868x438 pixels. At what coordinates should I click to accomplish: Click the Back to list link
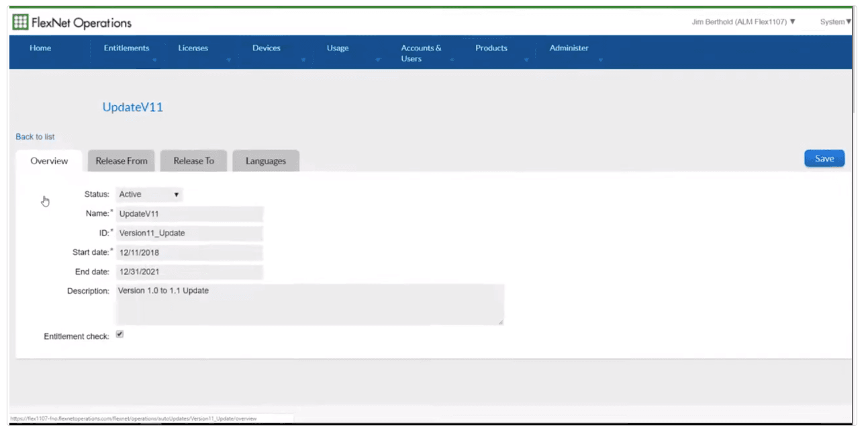(x=35, y=137)
